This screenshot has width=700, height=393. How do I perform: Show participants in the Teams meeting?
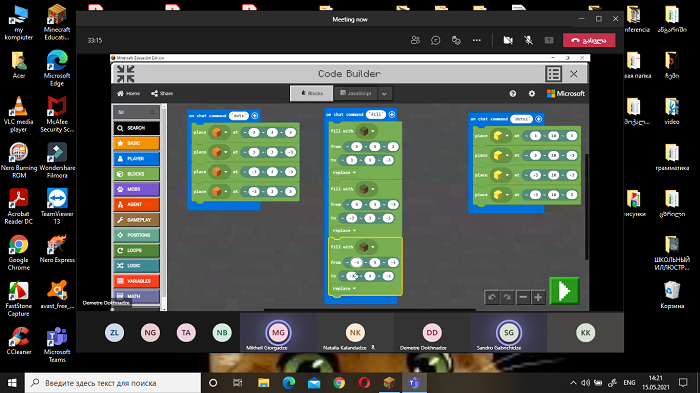(415, 40)
